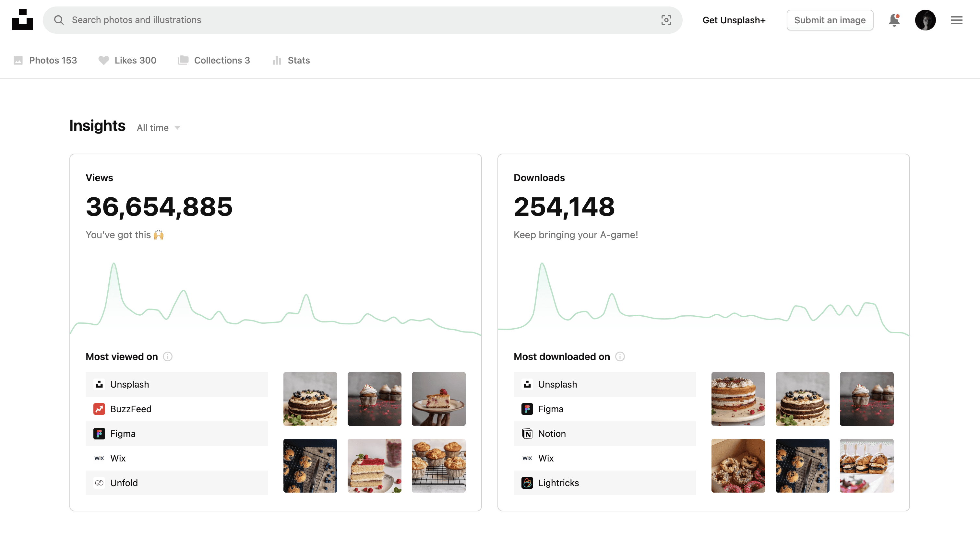980x560 pixels.
Task: Select the Stats tab
Action: click(291, 60)
